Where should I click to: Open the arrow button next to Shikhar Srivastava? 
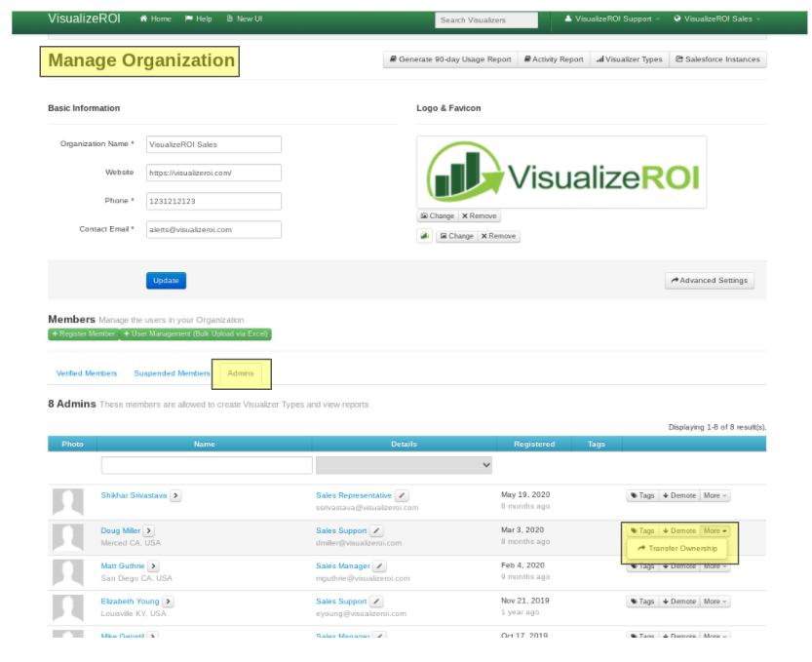click(176, 495)
